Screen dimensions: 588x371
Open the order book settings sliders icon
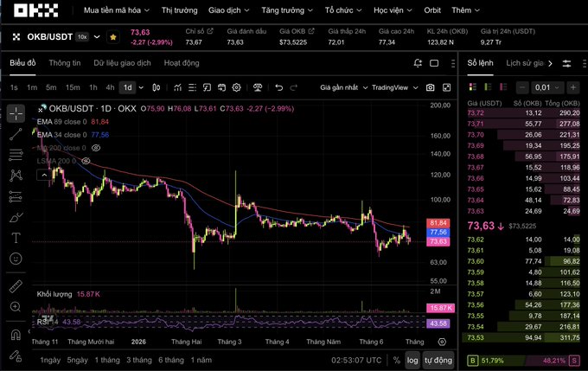pos(566,63)
